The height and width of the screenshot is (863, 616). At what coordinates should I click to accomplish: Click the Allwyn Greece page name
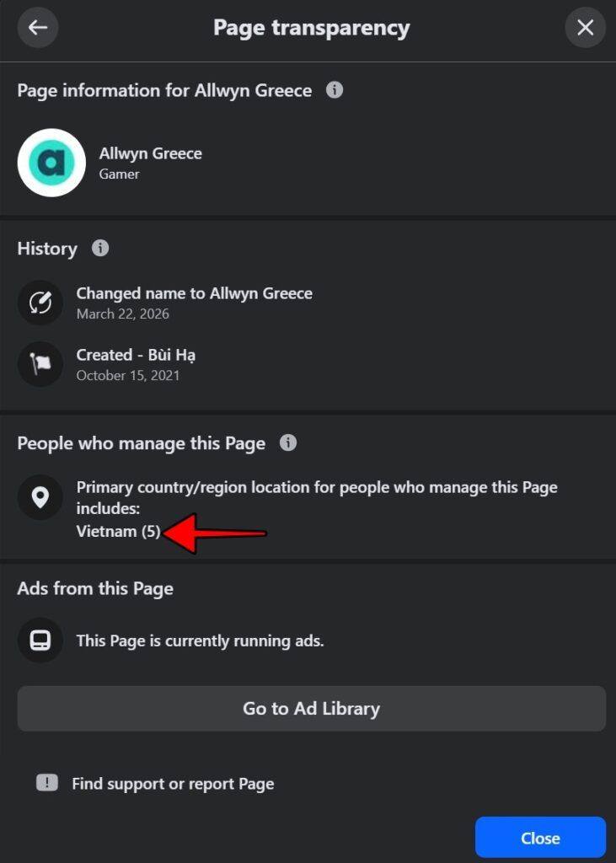click(x=150, y=153)
